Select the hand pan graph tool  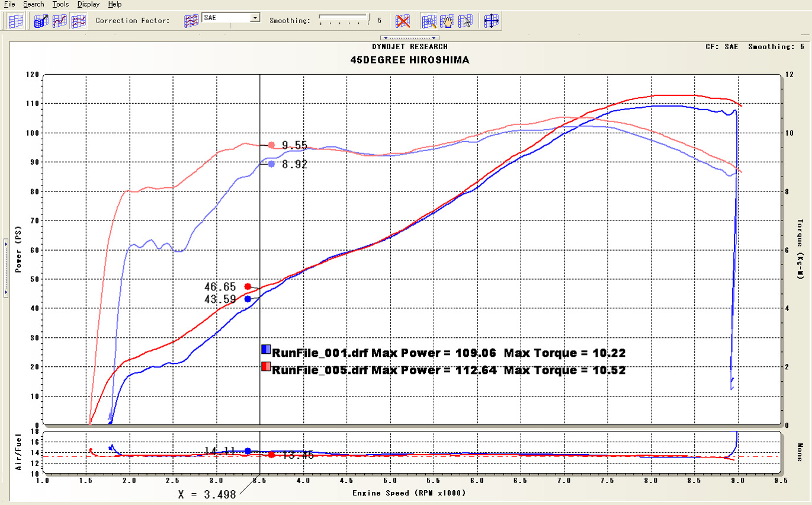coord(447,21)
